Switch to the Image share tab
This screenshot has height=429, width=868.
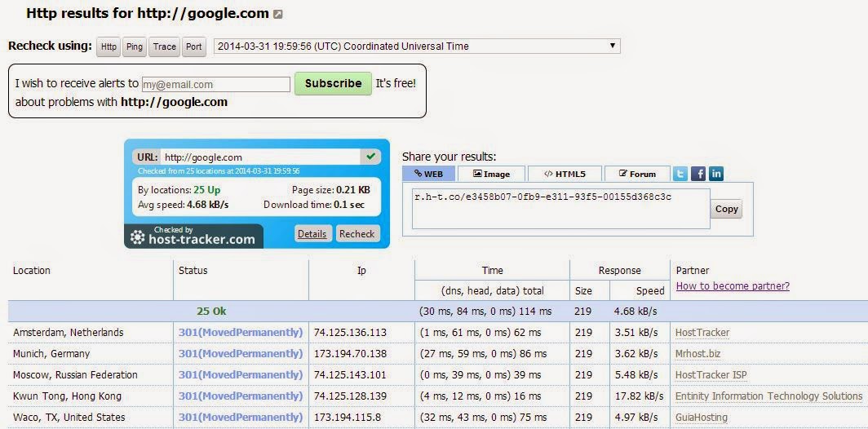[492, 173]
